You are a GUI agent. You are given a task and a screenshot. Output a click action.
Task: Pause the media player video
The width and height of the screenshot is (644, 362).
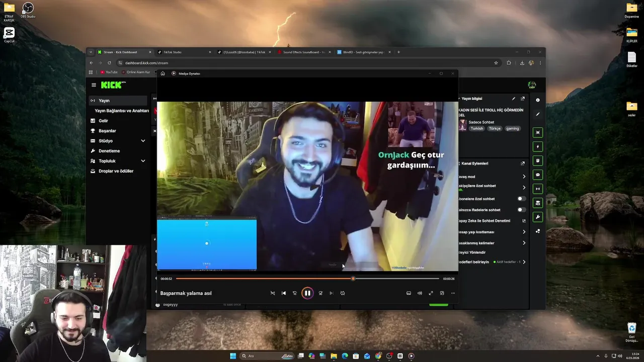pos(307,293)
